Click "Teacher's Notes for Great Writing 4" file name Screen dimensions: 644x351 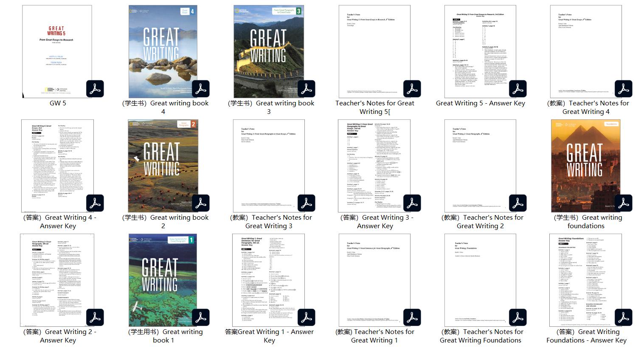click(586, 108)
